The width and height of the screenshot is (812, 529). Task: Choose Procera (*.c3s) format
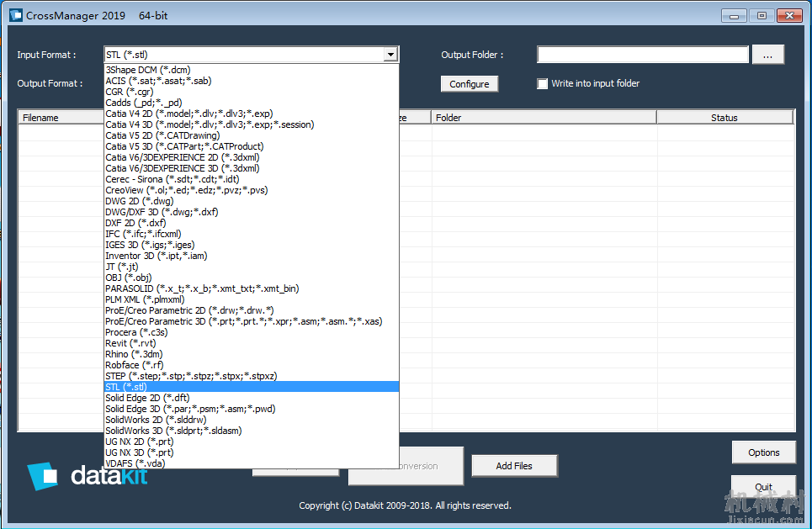(252, 332)
